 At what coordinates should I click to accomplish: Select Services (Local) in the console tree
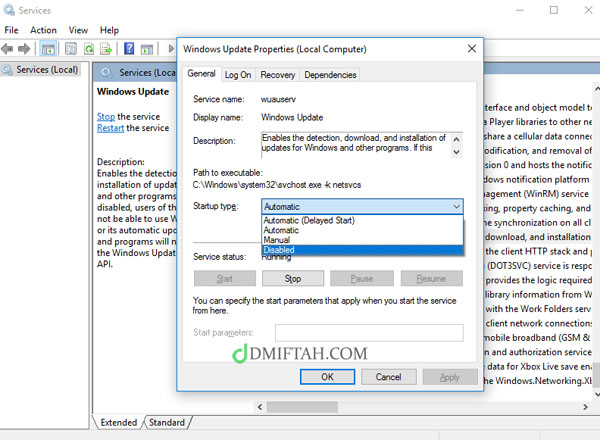pyautogui.click(x=47, y=70)
